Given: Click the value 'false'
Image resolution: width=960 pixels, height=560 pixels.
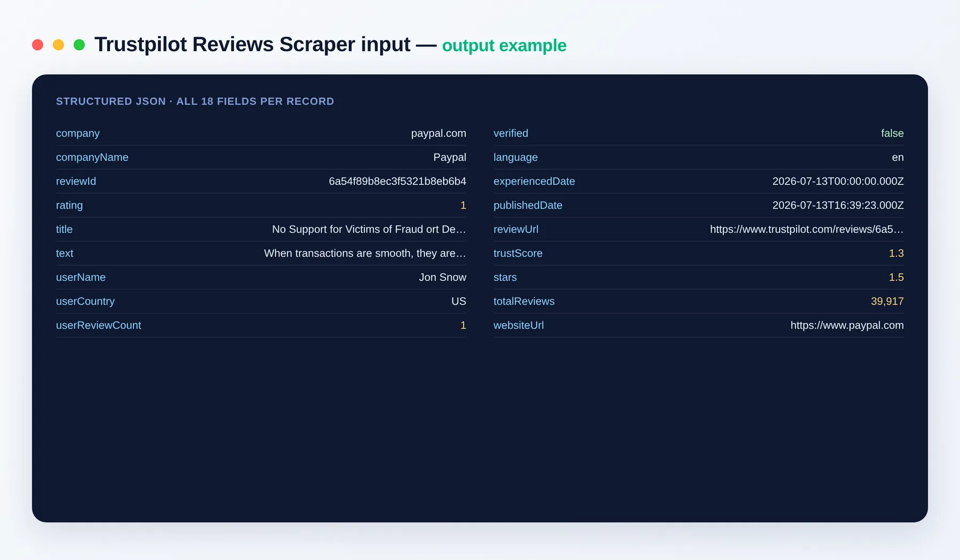Looking at the screenshot, I should 892,133.
